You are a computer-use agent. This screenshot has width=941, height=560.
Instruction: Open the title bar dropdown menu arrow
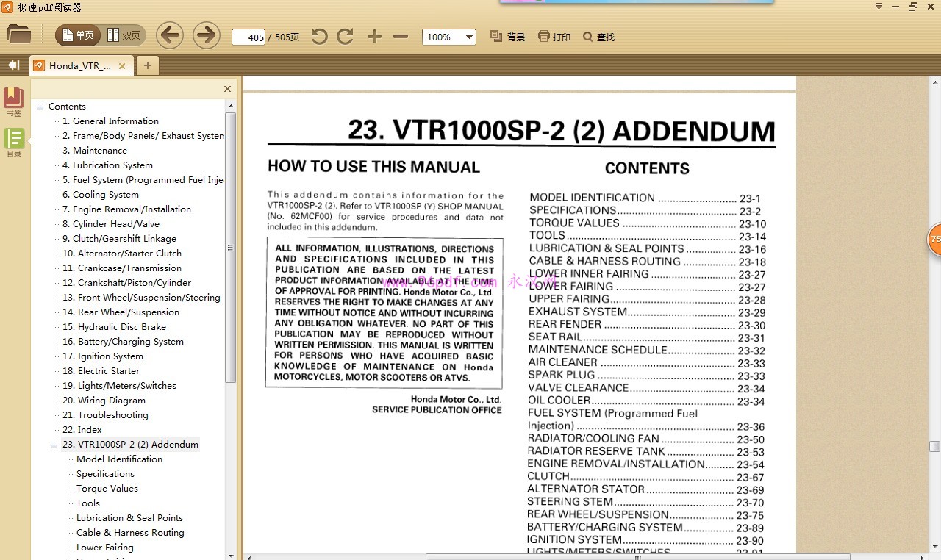click(x=879, y=7)
